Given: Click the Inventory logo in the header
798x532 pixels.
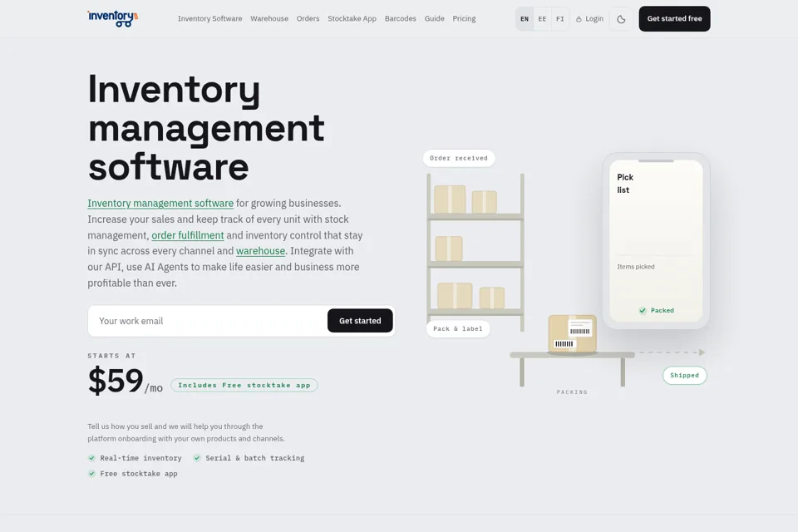Looking at the screenshot, I should [112, 19].
